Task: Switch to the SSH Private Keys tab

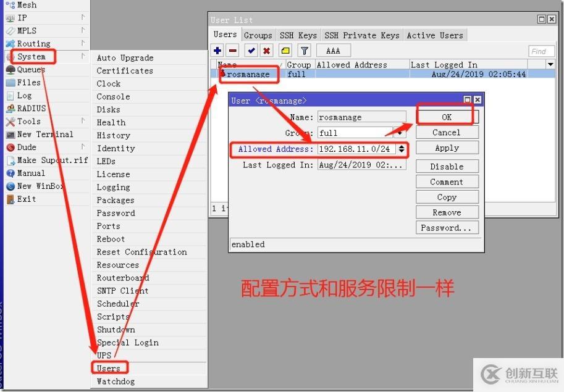Action: [362, 35]
